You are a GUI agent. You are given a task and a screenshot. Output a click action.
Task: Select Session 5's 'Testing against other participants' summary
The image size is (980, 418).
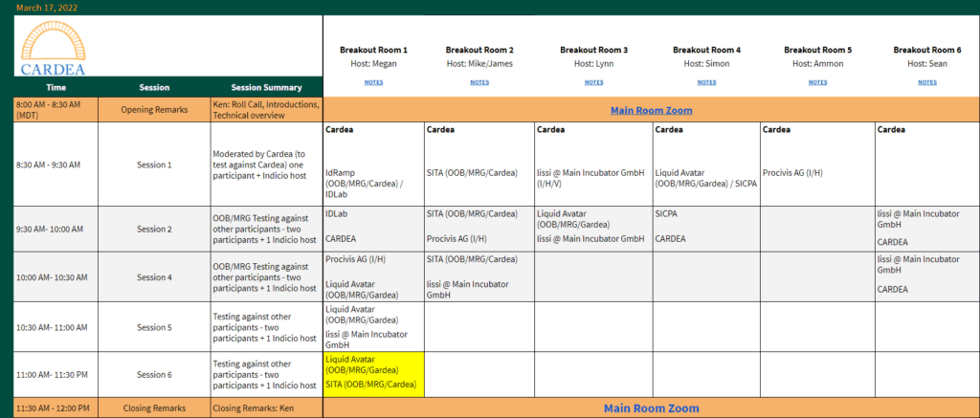[x=266, y=327]
